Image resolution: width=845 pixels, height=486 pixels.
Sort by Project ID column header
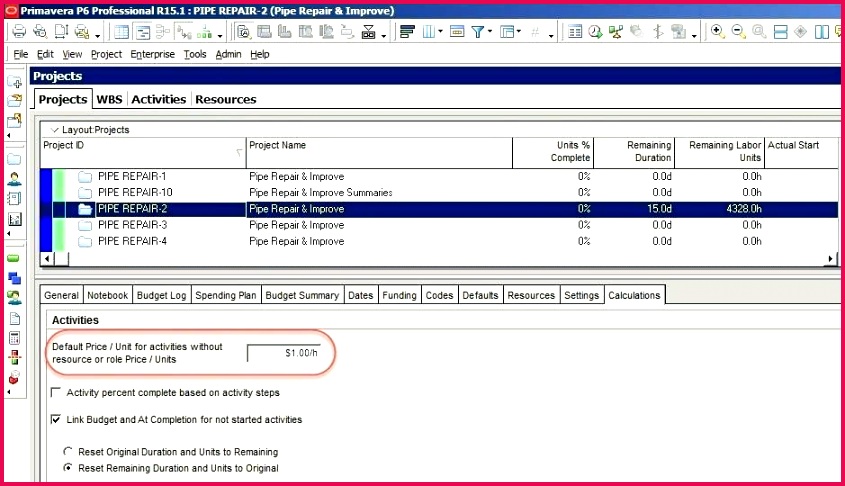pos(143,152)
